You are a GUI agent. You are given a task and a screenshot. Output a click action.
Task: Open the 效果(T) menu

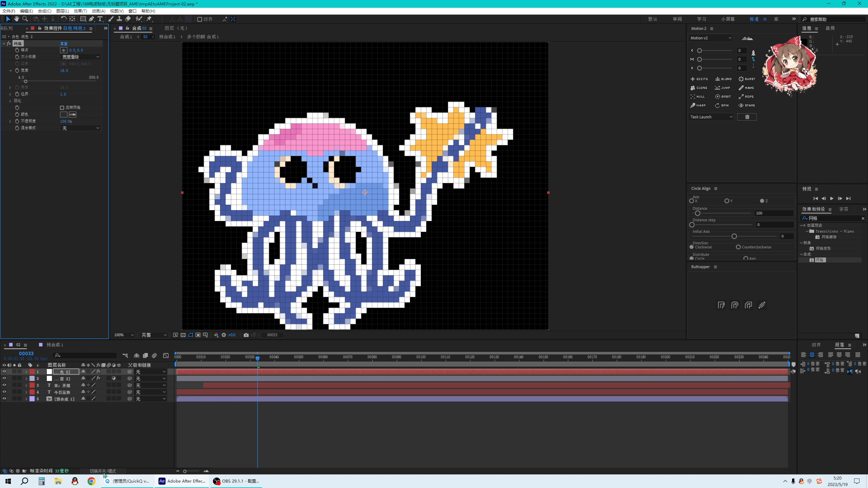(x=80, y=11)
